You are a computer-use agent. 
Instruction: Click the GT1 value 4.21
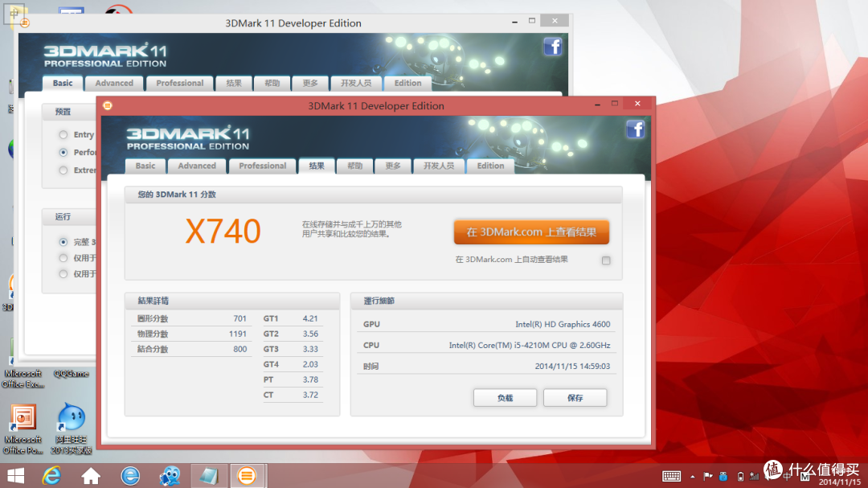point(310,318)
